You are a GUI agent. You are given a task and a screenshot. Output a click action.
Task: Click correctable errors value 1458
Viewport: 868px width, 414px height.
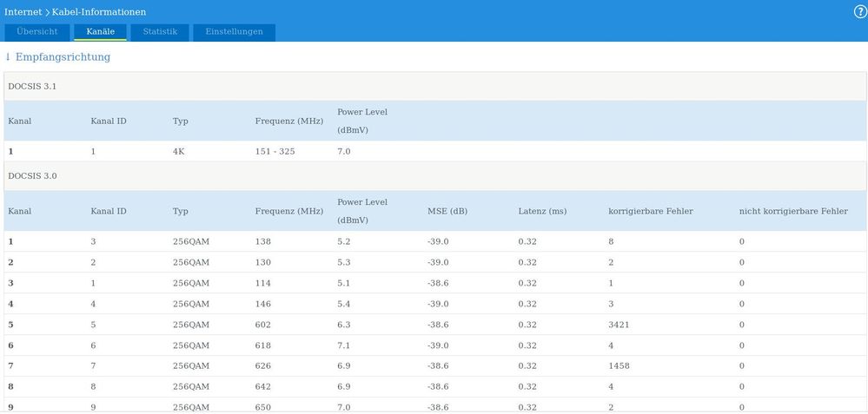[619, 366]
